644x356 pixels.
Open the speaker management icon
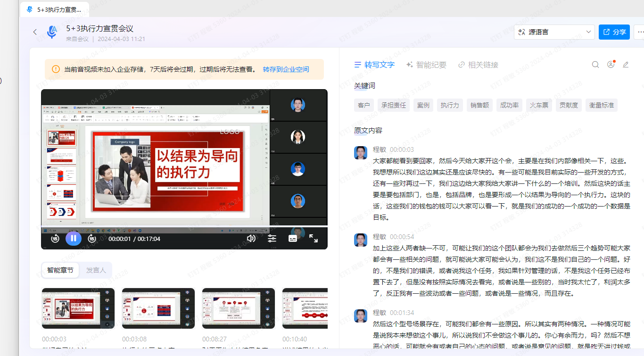coord(611,65)
